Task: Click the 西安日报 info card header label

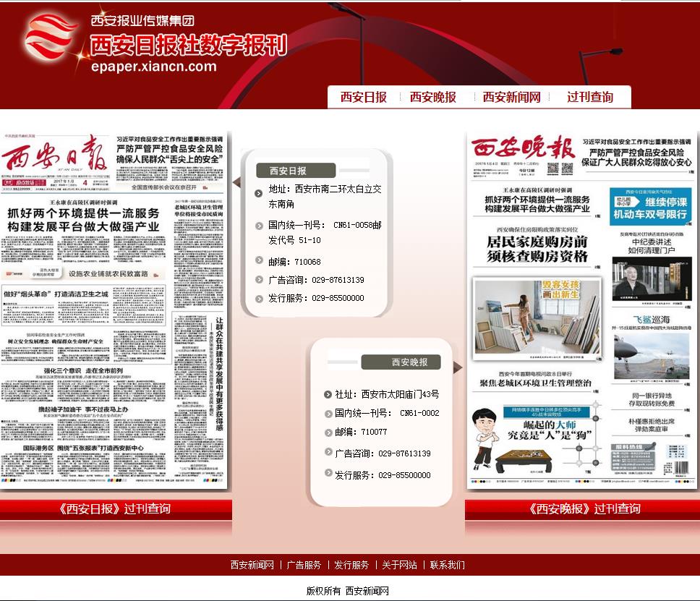Action: pyautogui.click(x=296, y=171)
